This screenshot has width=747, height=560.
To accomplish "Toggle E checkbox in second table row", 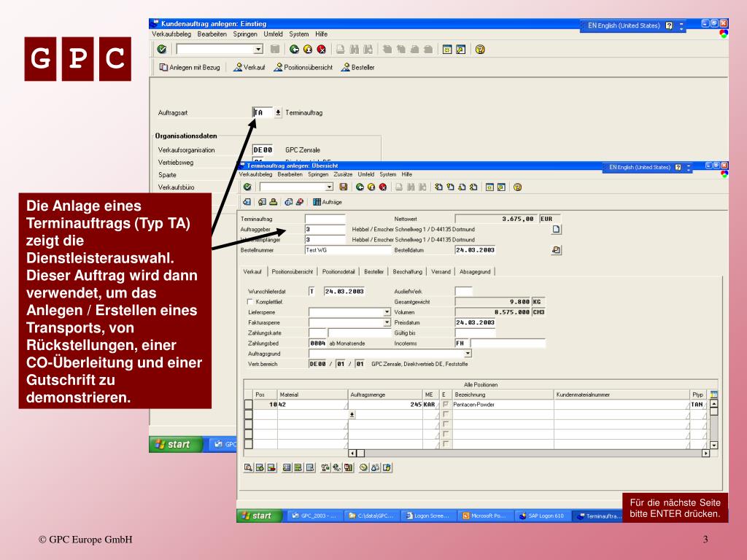I will [446, 414].
